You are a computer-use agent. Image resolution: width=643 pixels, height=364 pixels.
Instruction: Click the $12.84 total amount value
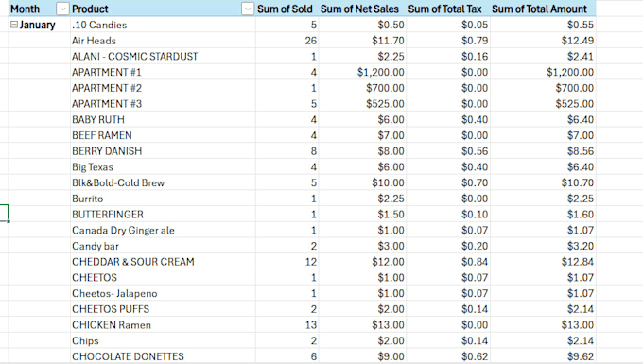click(578, 262)
